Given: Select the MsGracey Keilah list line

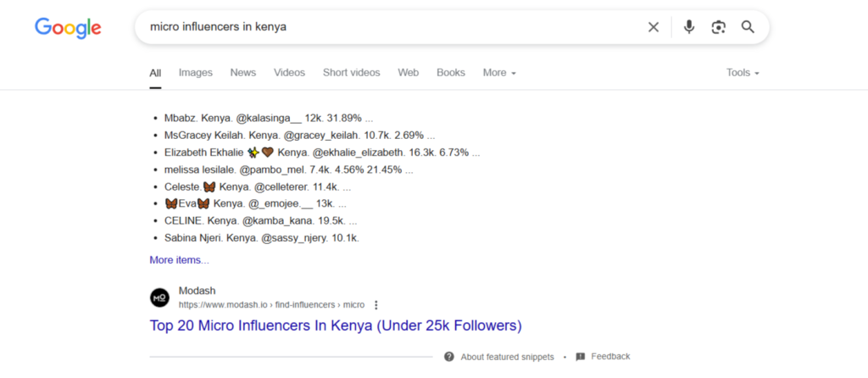Looking at the screenshot, I should coord(299,135).
